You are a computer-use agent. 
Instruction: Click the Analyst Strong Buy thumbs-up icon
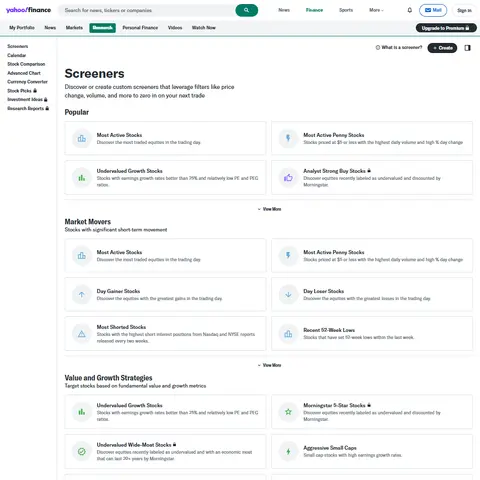tap(288, 178)
